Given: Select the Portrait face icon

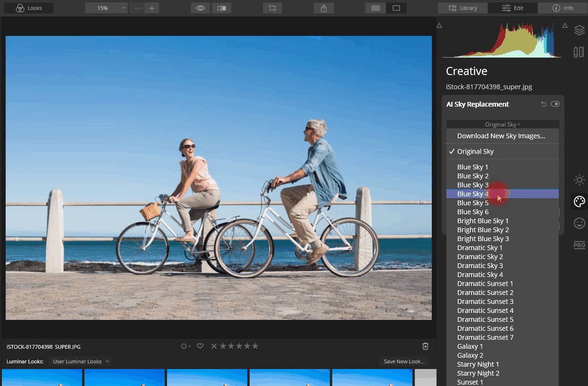Looking at the screenshot, I should point(579,223).
